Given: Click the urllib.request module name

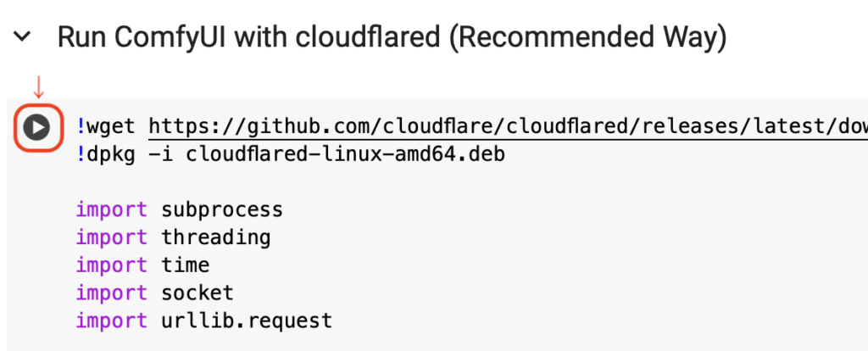Looking at the screenshot, I should pos(247,320).
